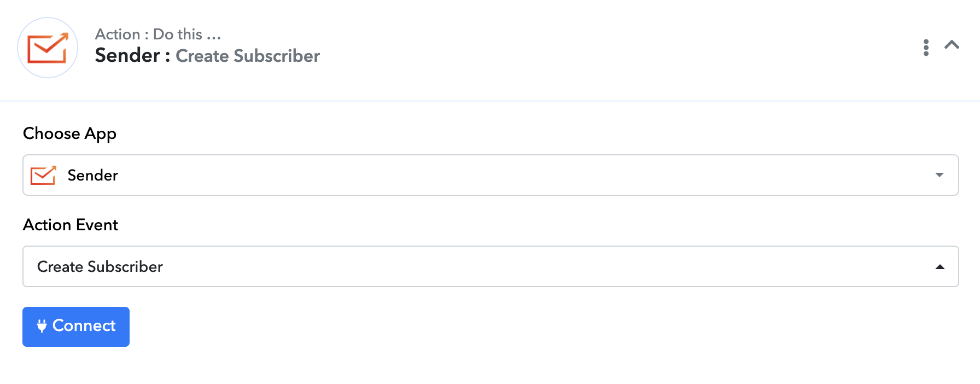Click the "Connect" label on the button

(x=84, y=326)
